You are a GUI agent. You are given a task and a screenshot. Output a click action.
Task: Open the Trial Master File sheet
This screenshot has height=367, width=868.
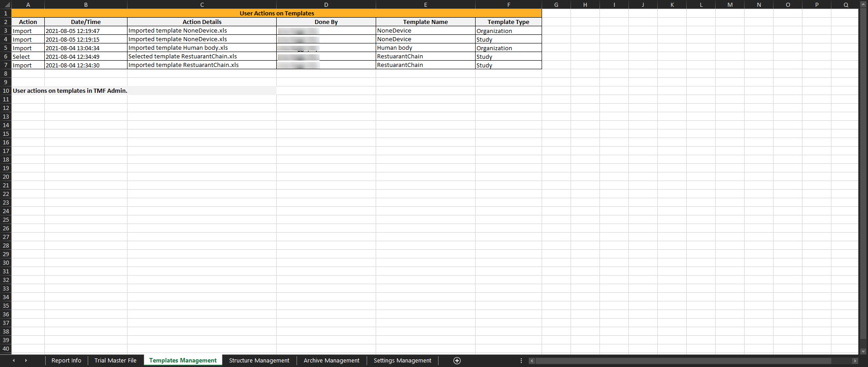pyautogui.click(x=115, y=361)
